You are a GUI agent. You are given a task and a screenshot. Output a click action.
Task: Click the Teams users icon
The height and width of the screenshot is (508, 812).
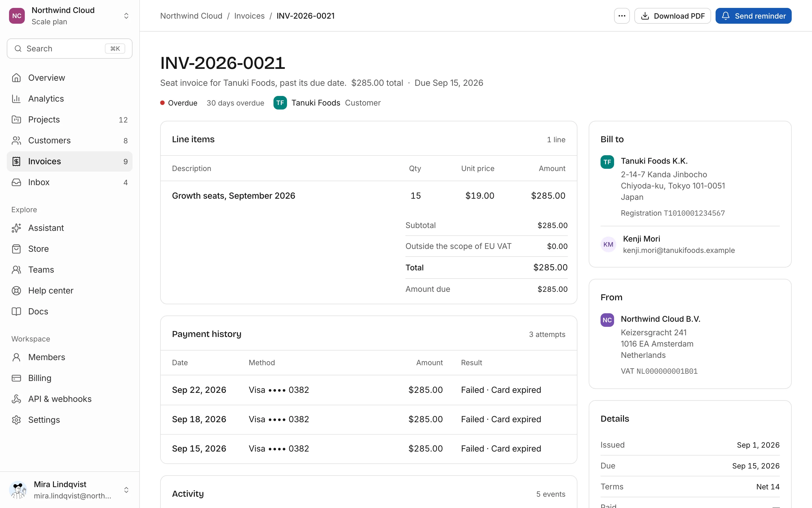16,270
